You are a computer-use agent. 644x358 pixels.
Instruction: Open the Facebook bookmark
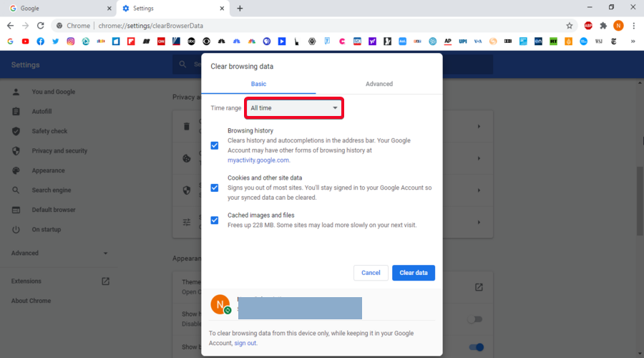point(41,42)
